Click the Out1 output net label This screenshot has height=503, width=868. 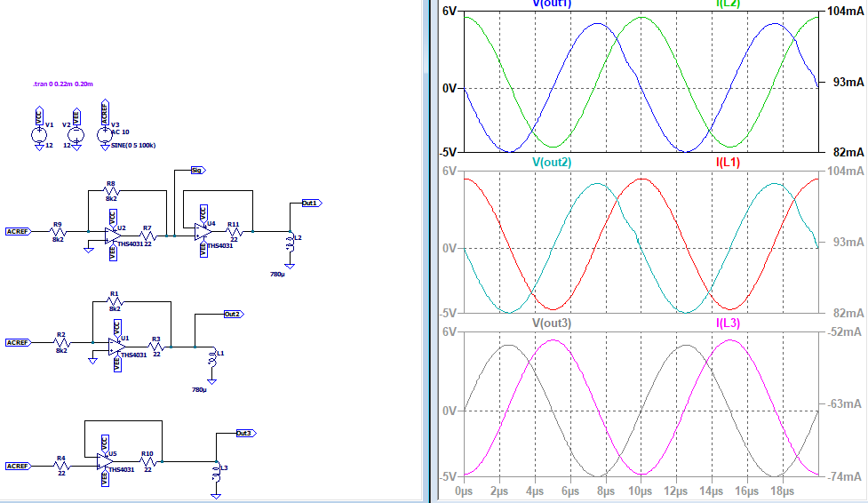pyautogui.click(x=310, y=204)
